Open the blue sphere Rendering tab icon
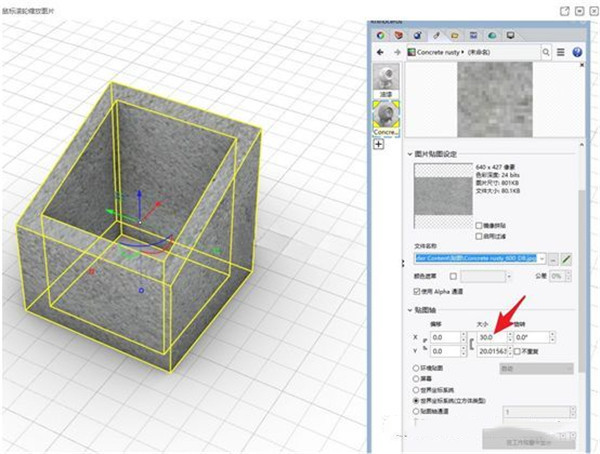Screen dimensions: 600x454 pyautogui.click(x=417, y=36)
